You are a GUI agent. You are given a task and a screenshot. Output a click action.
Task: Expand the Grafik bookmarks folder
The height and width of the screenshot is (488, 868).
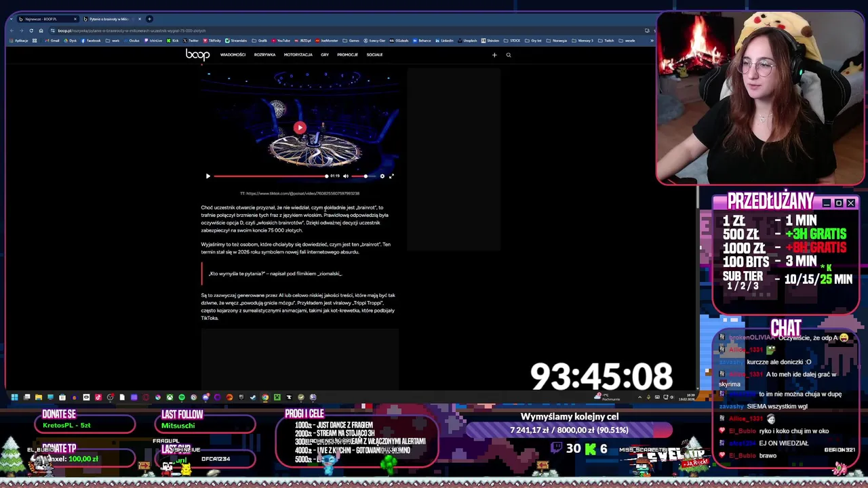(x=260, y=41)
